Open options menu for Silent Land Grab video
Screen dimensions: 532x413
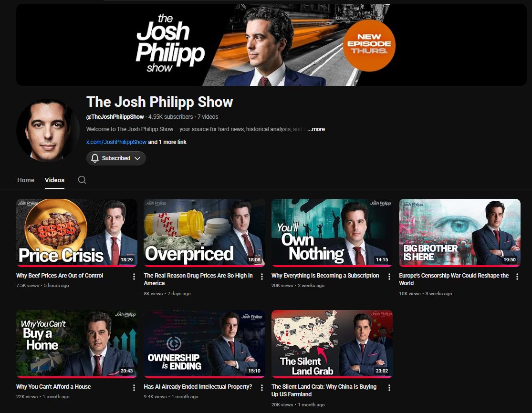click(x=389, y=388)
